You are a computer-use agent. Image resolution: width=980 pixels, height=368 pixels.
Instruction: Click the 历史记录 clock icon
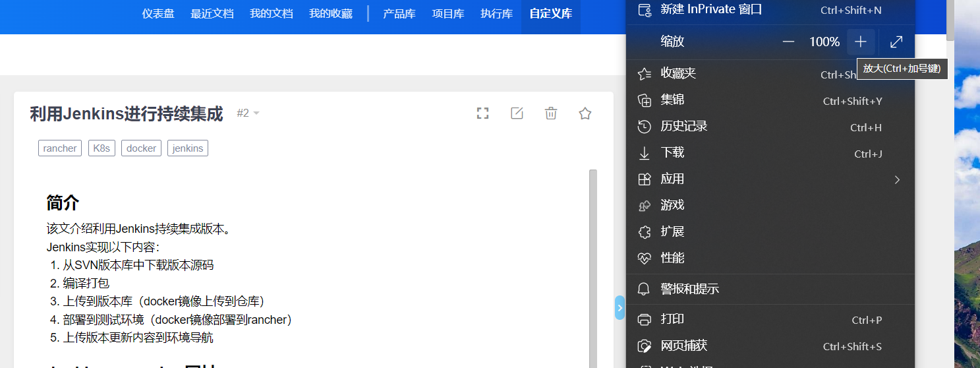(645, 127)
